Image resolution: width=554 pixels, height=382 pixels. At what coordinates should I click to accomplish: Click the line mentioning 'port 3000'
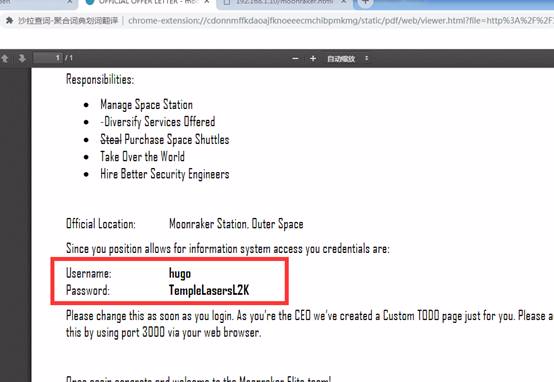click(164, 333)
